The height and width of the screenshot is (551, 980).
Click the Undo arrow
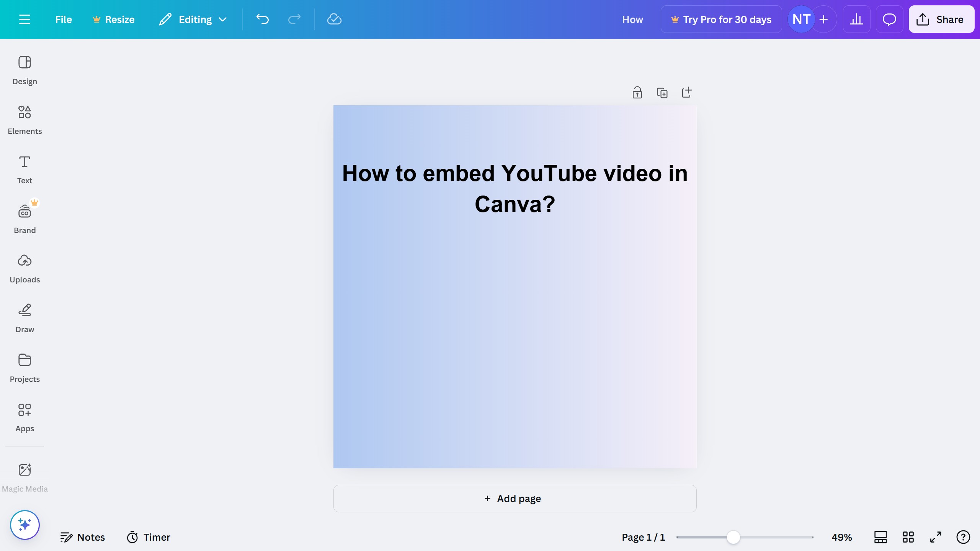tap(262, 19)
